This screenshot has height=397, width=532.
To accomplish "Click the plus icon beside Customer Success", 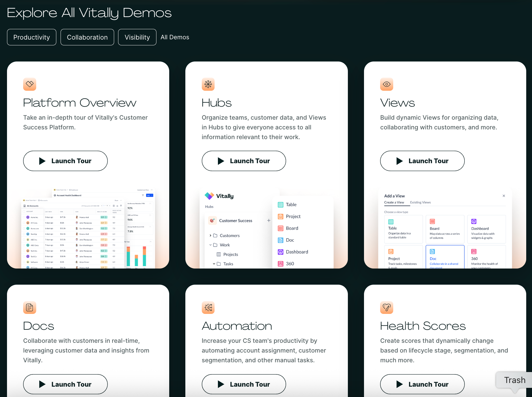I will [269, 220].
